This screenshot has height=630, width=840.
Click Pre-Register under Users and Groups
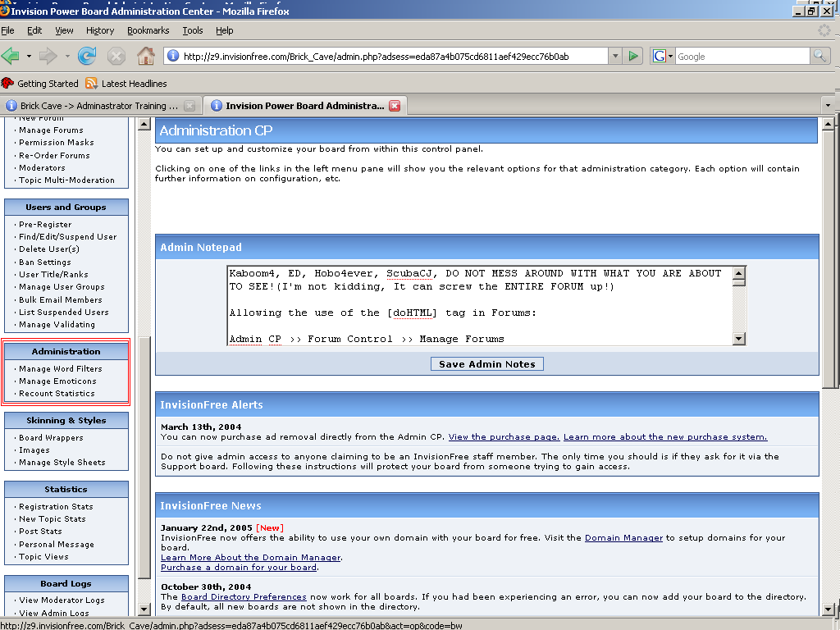pos(45,225)
